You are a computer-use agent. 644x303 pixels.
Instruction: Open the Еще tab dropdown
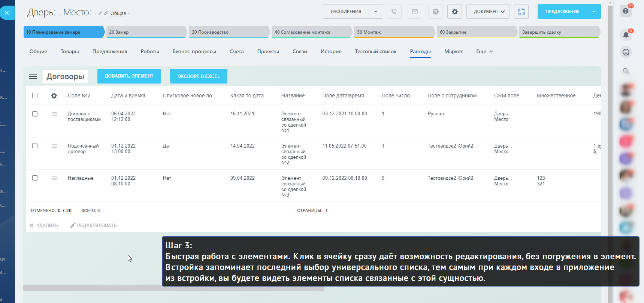click(x=484, y=52)
